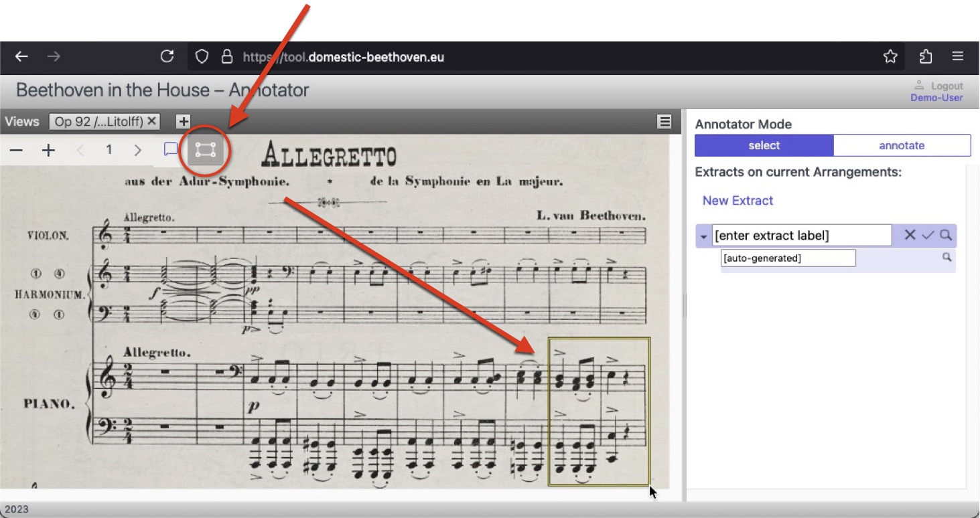
Task: Click the browser forward arrow
Action: tap(54, 57)
